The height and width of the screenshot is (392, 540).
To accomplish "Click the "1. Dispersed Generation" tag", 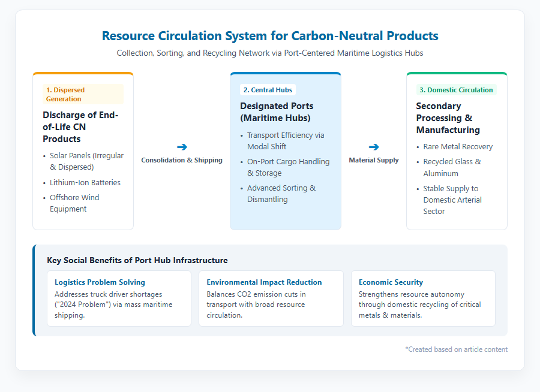I will pos(83,94).
